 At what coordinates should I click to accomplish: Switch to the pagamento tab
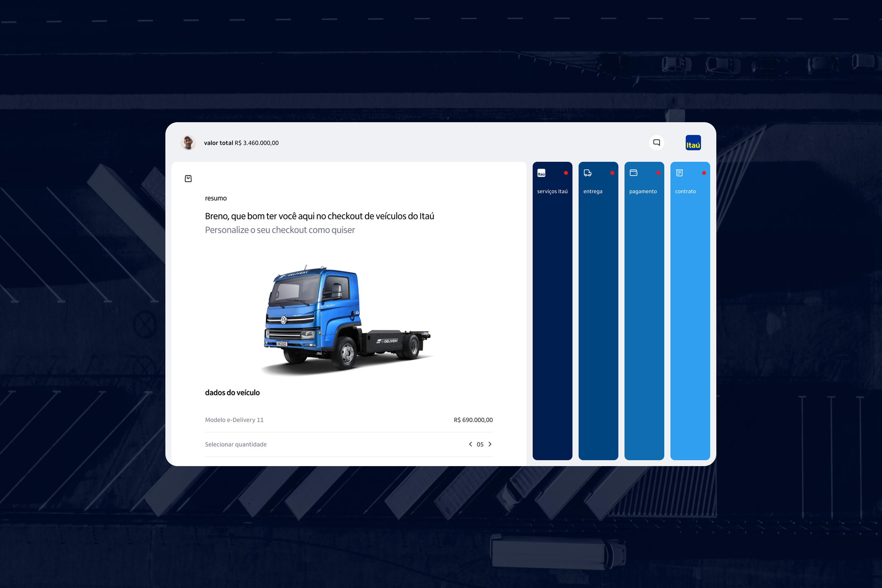643,191
